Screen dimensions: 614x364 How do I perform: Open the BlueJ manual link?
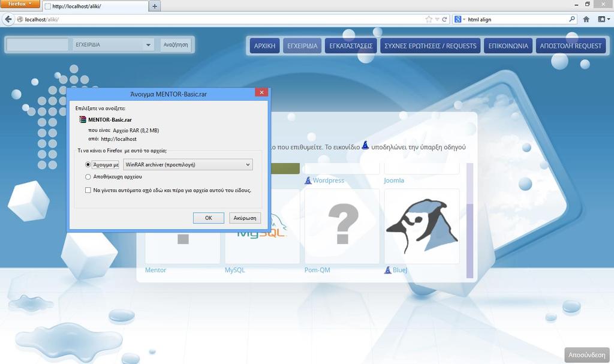[x=400, y=270]
